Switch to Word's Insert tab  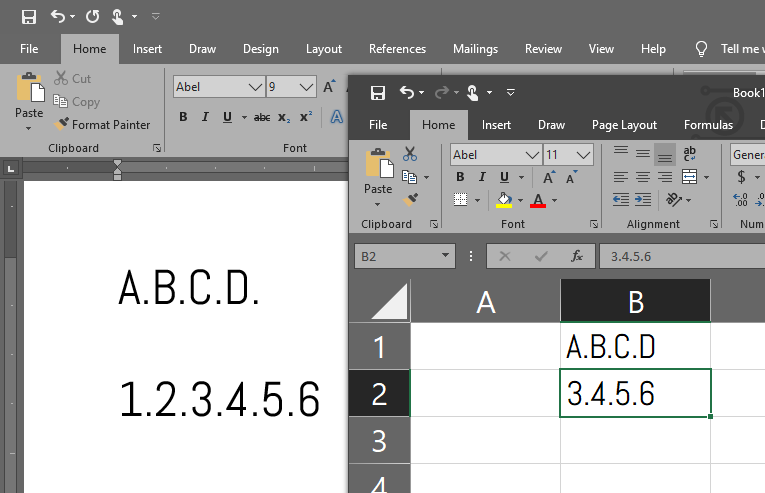click(147, 49)
